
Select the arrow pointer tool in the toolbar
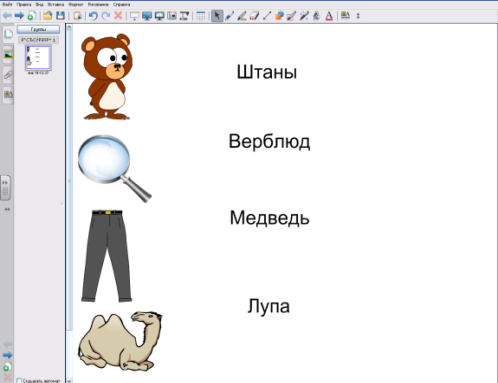click(217, 16)
